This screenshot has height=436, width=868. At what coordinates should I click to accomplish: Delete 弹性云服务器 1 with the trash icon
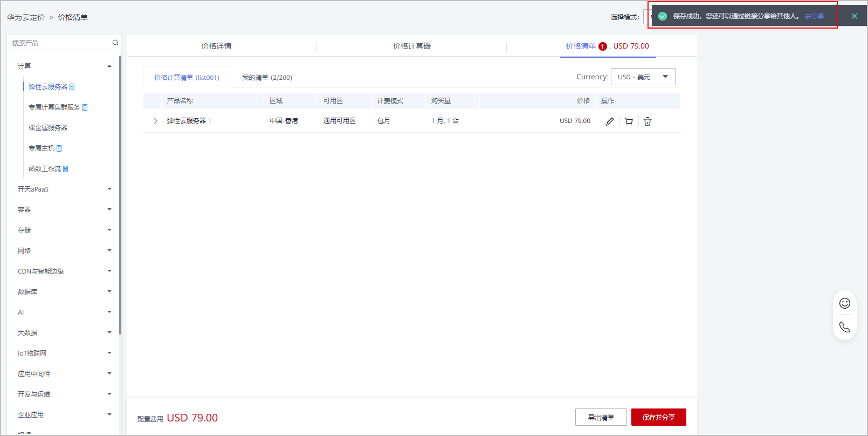(647, 121)
